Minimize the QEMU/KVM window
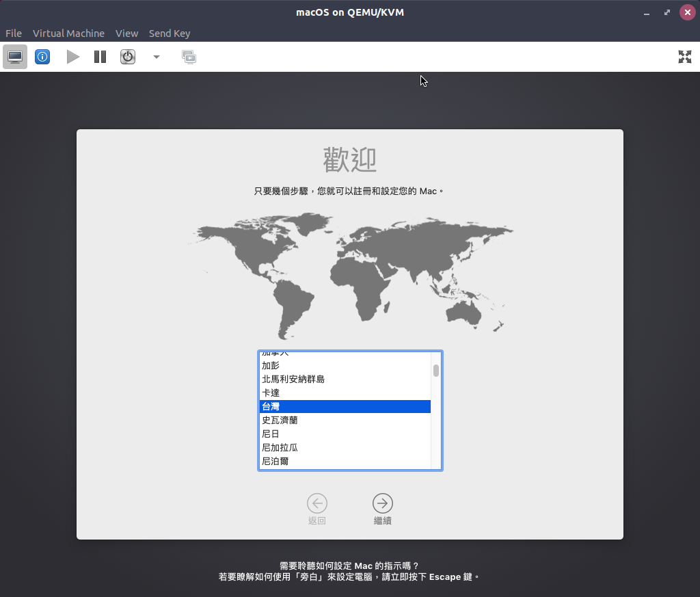This screenshot has height=597, width=700. point(647,12)
